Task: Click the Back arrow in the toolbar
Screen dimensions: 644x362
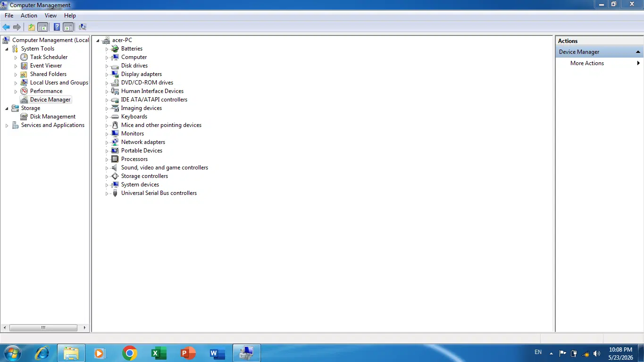Action: [x=6, y=27]
